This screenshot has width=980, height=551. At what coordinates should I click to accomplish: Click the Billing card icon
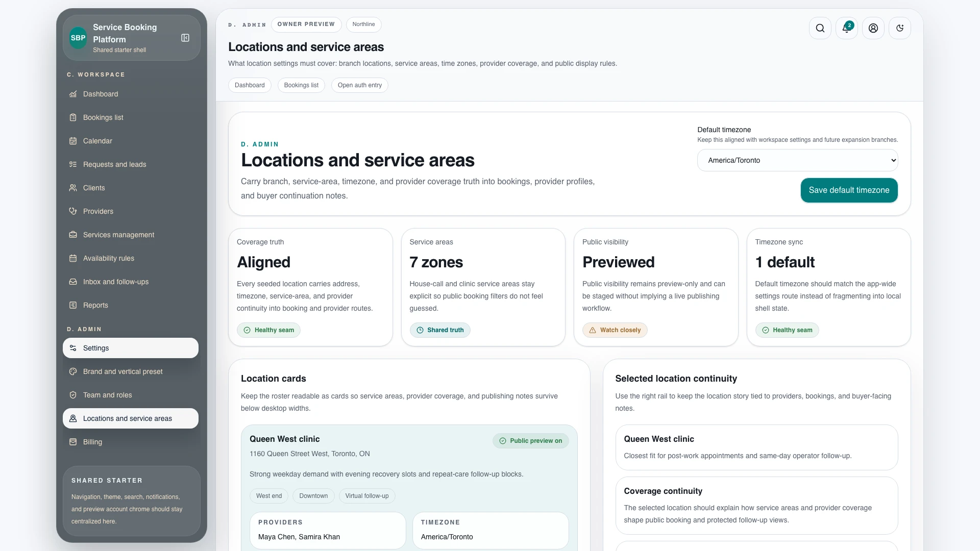[x=73, y=442]
